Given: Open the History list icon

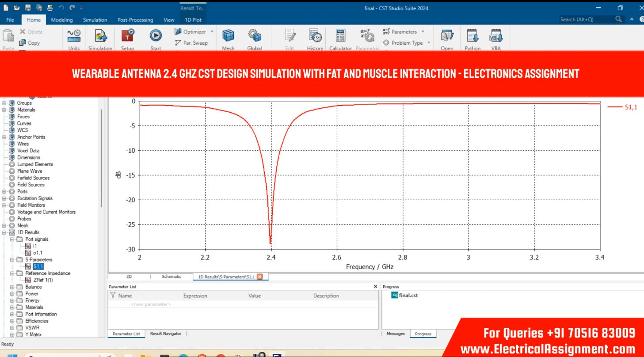Looking at the screenshot, I should tap(315, 36).
